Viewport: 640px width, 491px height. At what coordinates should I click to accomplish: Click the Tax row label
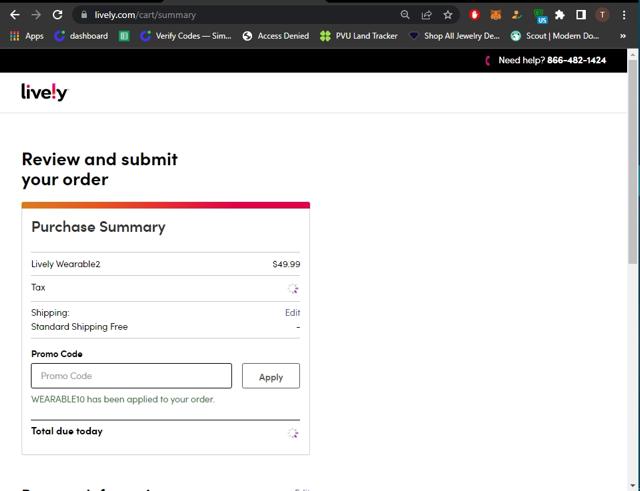(x=38, y=287)
